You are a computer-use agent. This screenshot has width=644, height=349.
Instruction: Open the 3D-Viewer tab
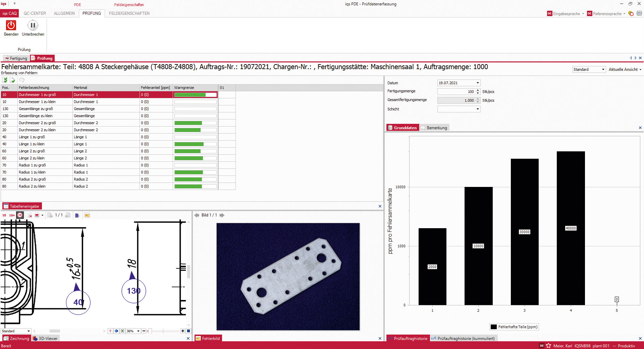pos(46,339)
